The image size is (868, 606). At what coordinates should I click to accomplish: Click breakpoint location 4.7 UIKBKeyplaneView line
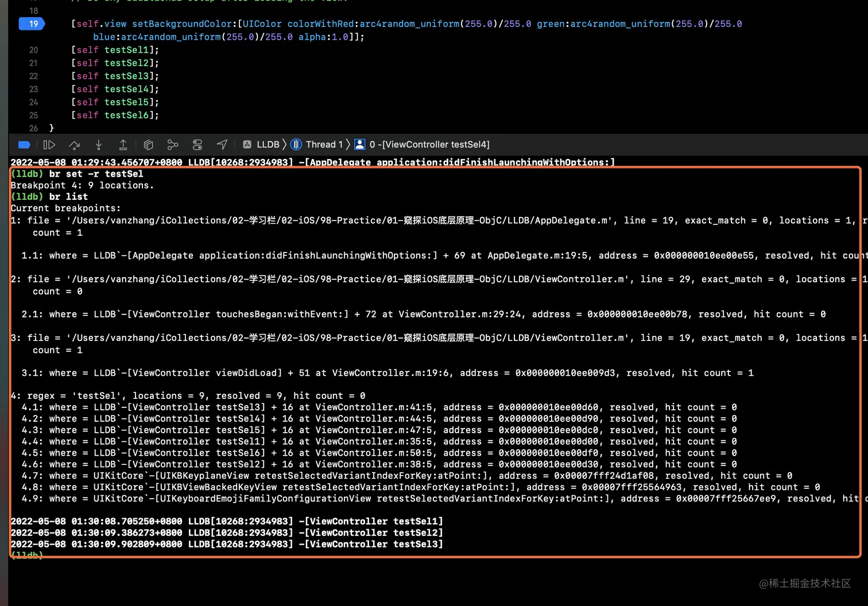pyautogui.click(x=407, y=476)
